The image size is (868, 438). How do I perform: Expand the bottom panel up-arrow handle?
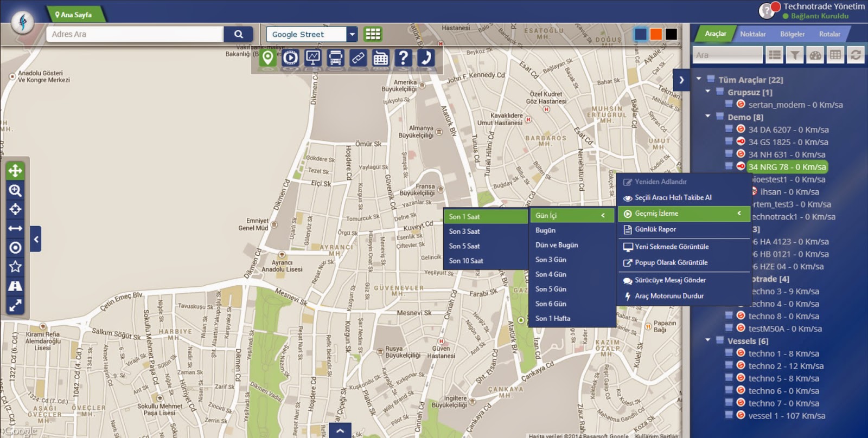(x=340, y=431)
